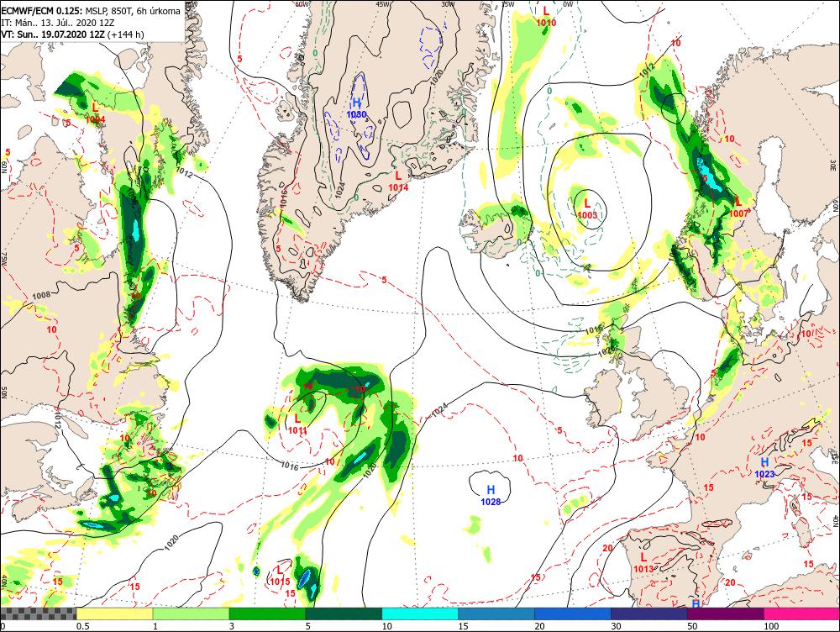Click the H 1023 high over the Alps

(764, 467)
